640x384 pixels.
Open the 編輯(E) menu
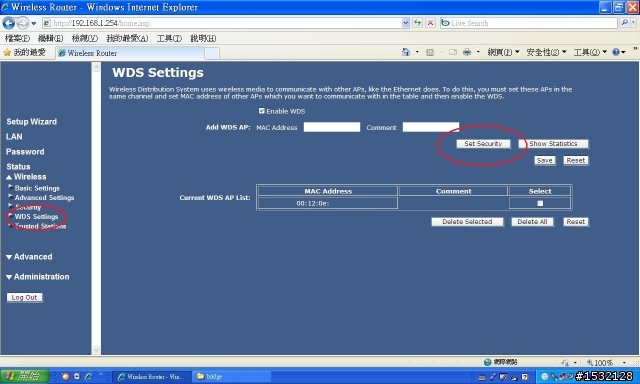click(x=50, y=38)
